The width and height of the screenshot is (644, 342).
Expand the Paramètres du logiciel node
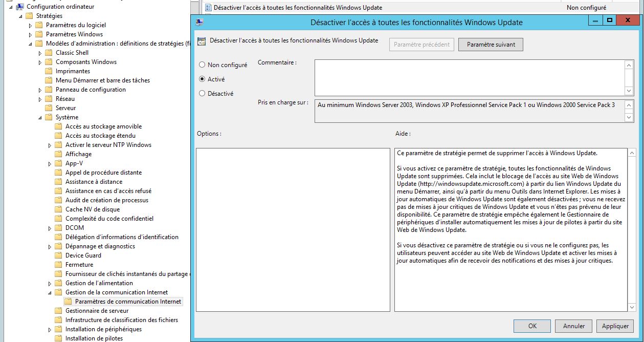(x=30, y=25)
